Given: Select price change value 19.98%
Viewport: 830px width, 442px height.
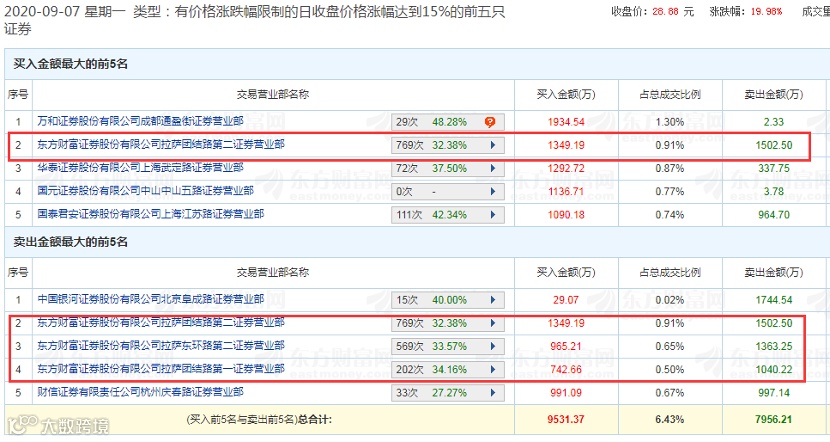Looking at the screenshot, I should point(766,12).
